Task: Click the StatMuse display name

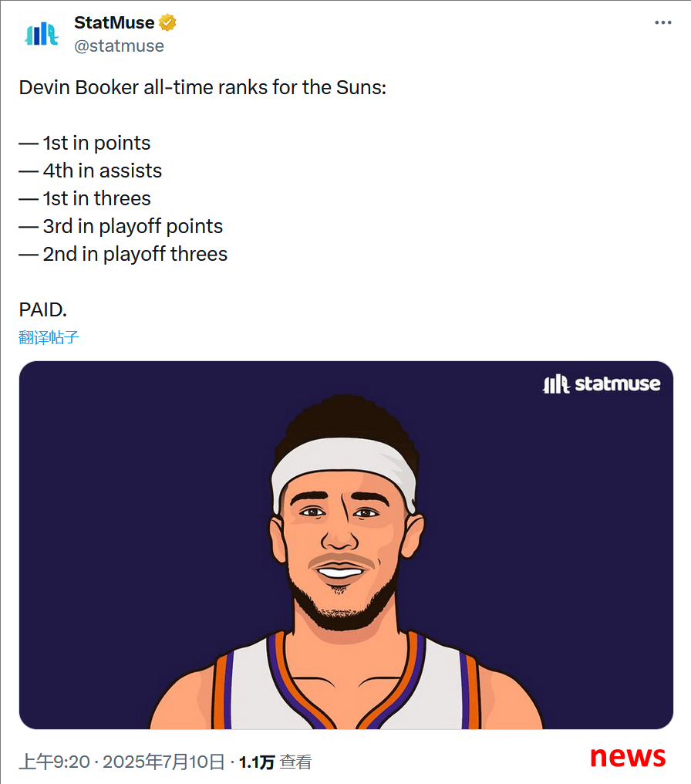Action: click(x=114, y=22)
